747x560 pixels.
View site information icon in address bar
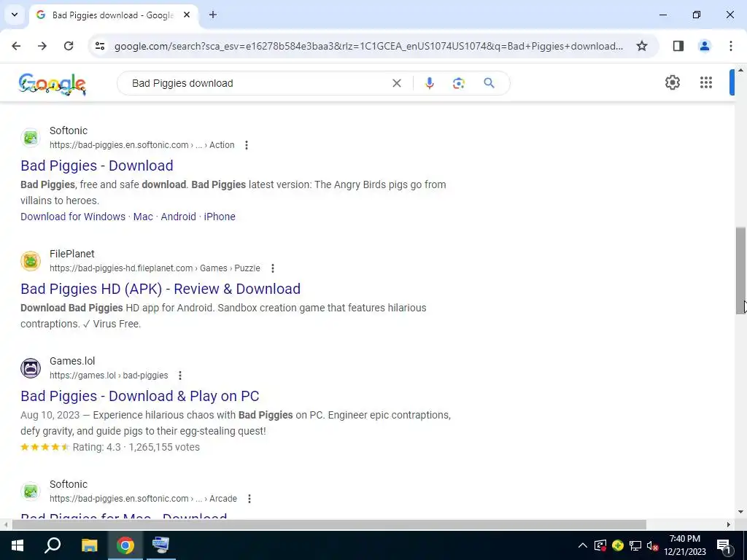99,46
